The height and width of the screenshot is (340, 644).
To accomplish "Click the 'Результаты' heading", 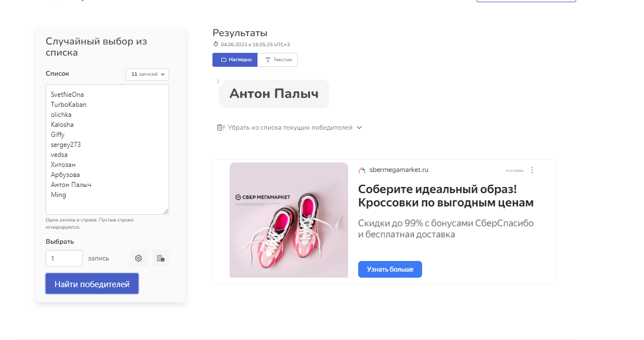I will coord(240,33).
